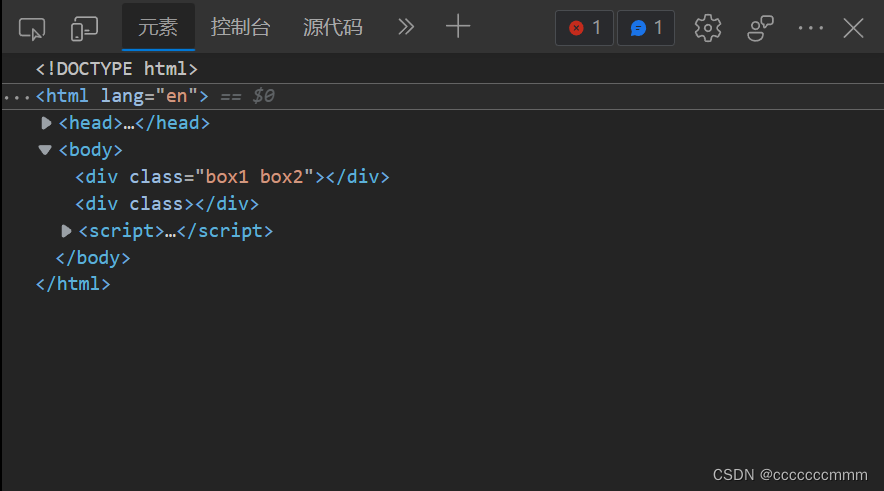Select the div with empty class
This screenshot has width=884, height=491.
tap(167, 204)
